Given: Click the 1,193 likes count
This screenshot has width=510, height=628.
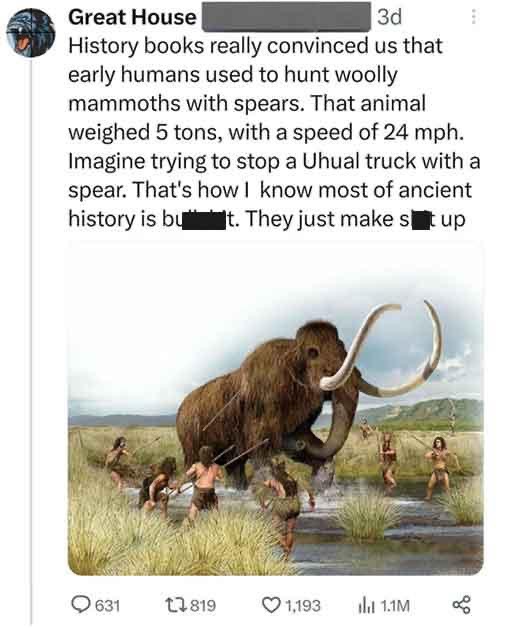Looking at the screenshot, I should 302,606.
